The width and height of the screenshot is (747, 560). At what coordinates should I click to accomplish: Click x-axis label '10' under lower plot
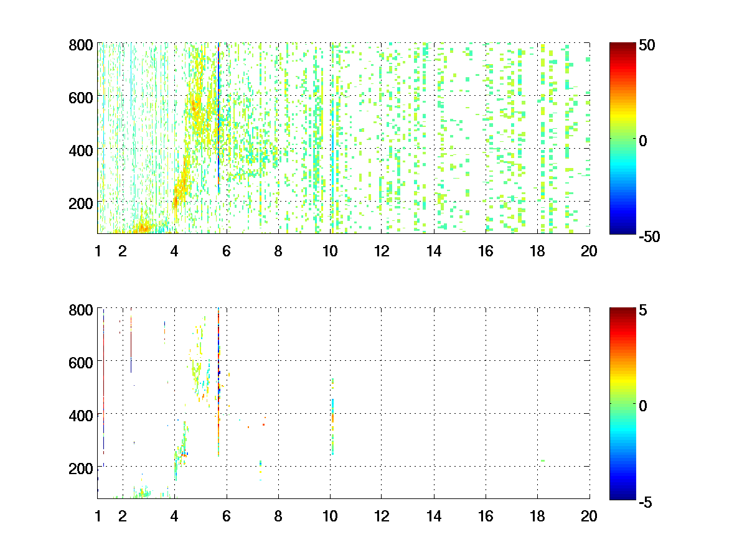point(330,516)
